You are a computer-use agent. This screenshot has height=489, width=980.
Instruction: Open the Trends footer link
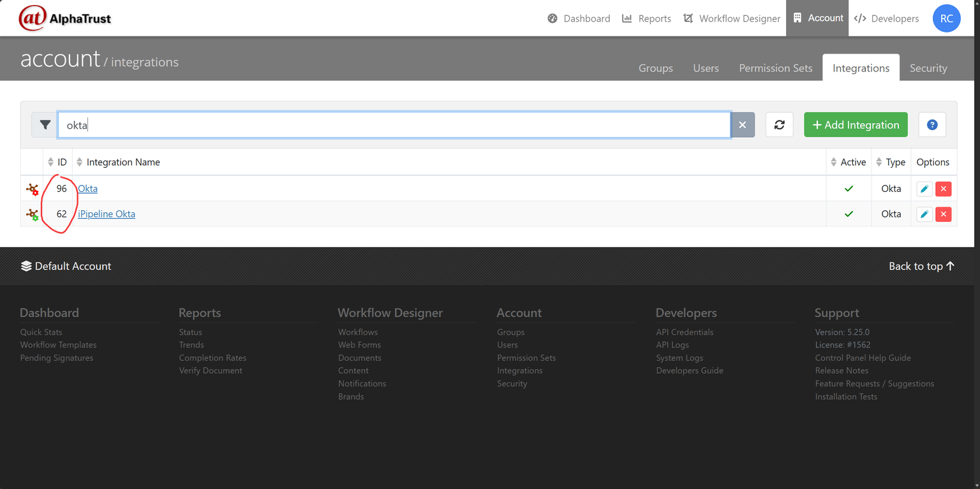tap(191, 344)
